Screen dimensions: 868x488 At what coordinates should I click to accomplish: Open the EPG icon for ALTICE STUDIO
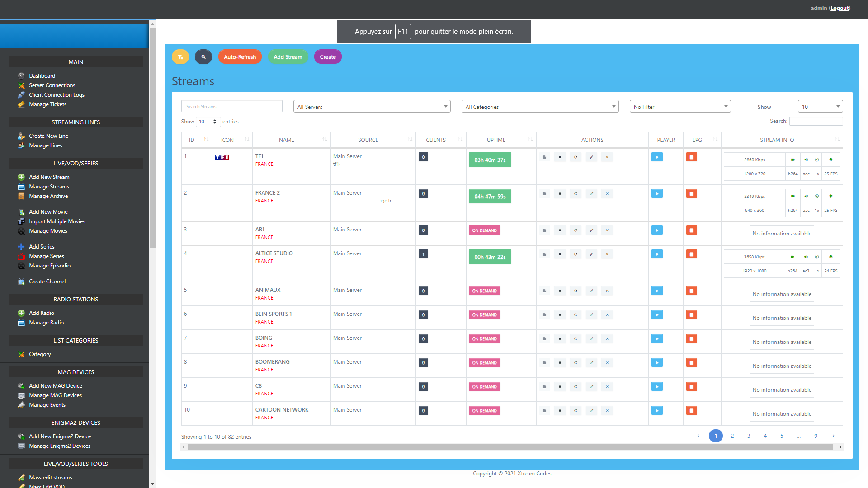coord(692,254)
